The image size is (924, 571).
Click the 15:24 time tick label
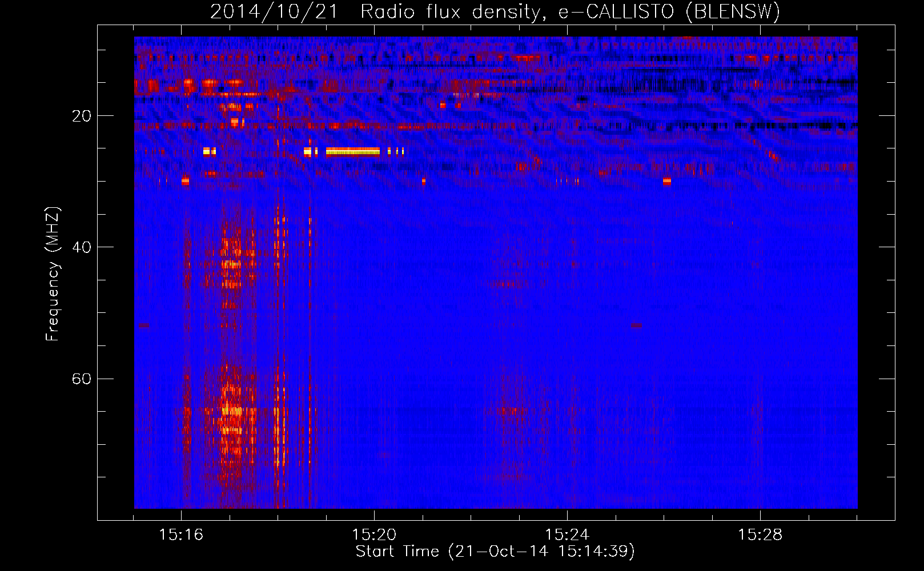[x=567, y=535]
